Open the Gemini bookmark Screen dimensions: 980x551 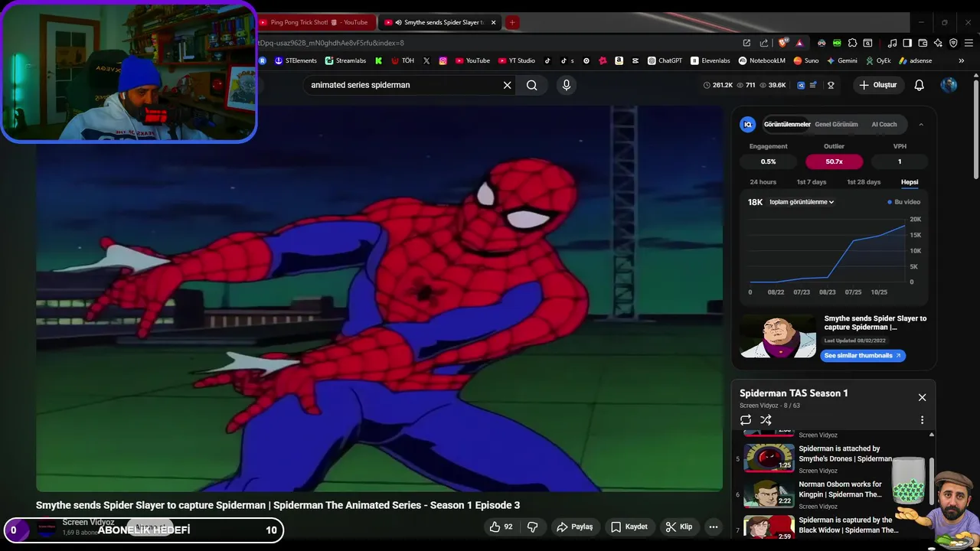[841, 60]
